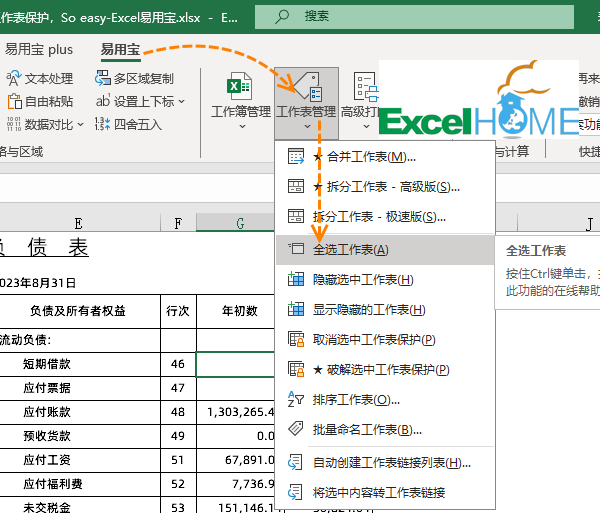Click the convert to sheet link icon
The height and width of the screenshot is (513, 600).
295,492
